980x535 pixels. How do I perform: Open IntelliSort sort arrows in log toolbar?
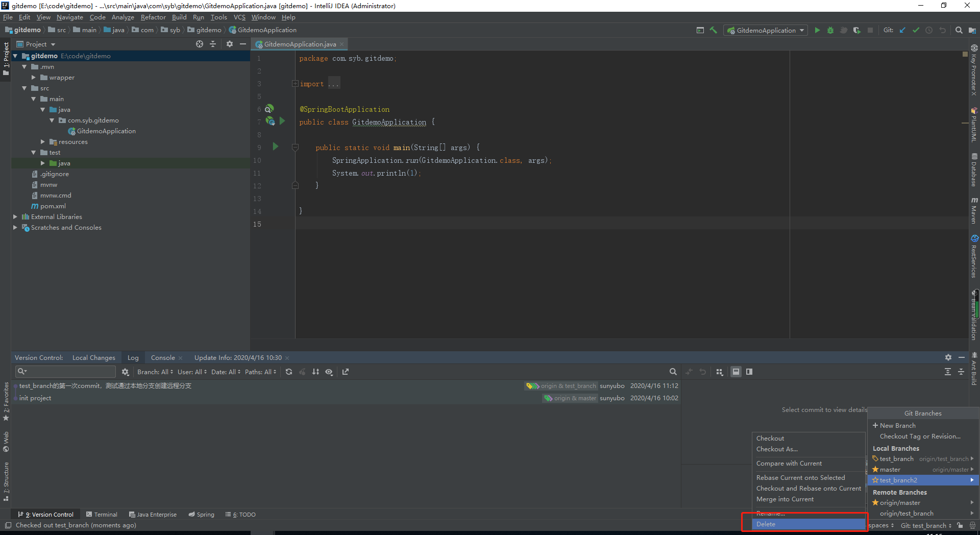click(315, 372)
